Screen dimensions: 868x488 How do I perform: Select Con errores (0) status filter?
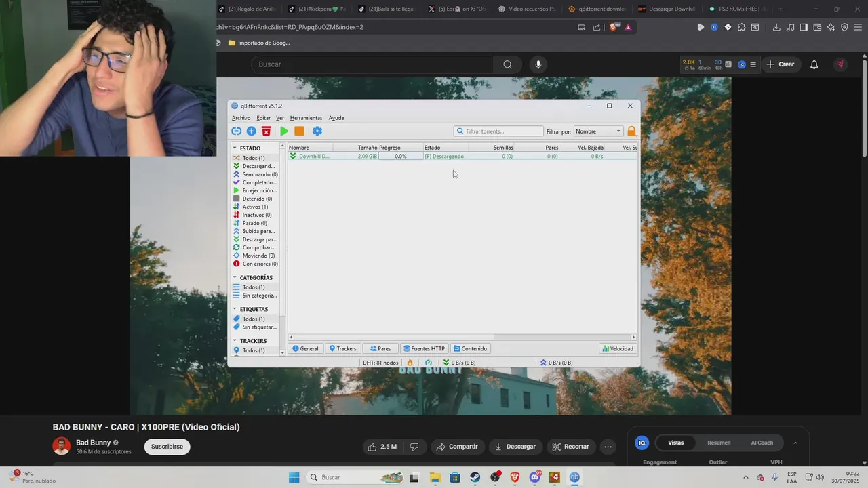click(x=256, y=264)
